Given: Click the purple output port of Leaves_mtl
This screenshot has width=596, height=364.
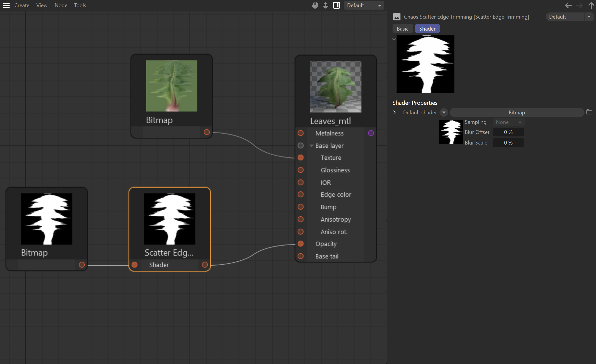Looking at the screenshot, I should (x=371, y=133).
